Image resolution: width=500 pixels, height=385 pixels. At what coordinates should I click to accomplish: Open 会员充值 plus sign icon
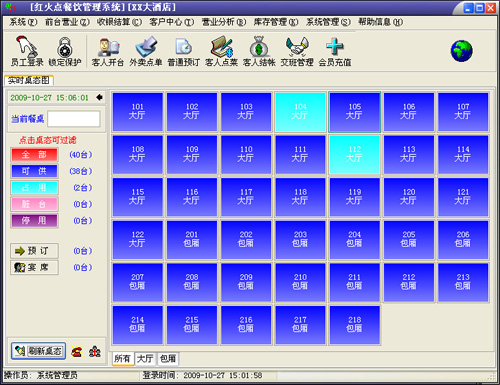click(x=335, y=51)
